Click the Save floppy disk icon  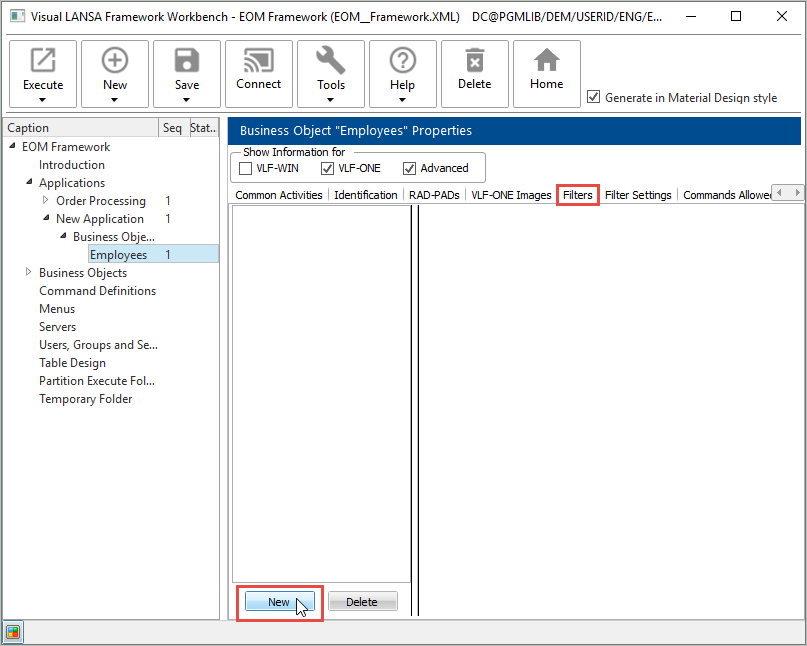coord(187,60)
